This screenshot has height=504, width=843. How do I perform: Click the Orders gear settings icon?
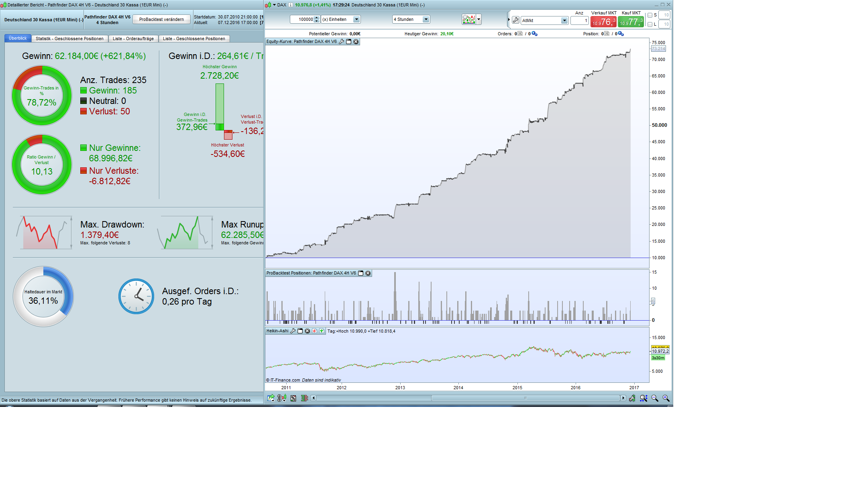[534, 34]
